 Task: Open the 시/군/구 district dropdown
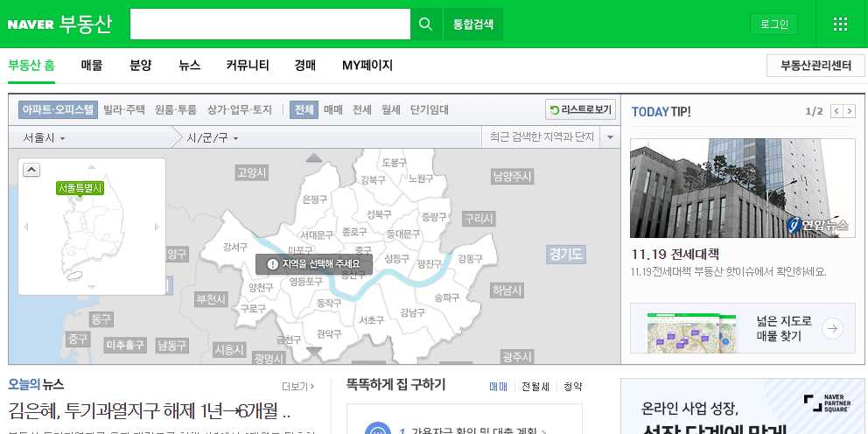[213, 138]
